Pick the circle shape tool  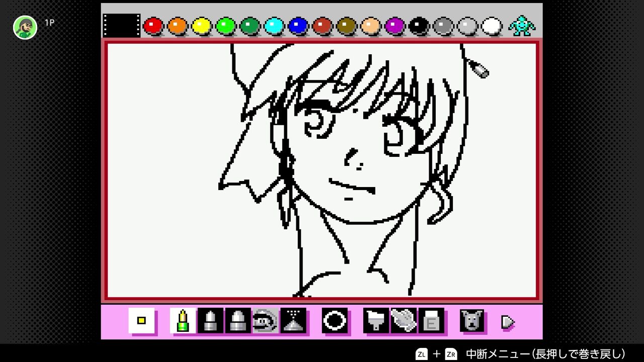click(x=335, y=320)
